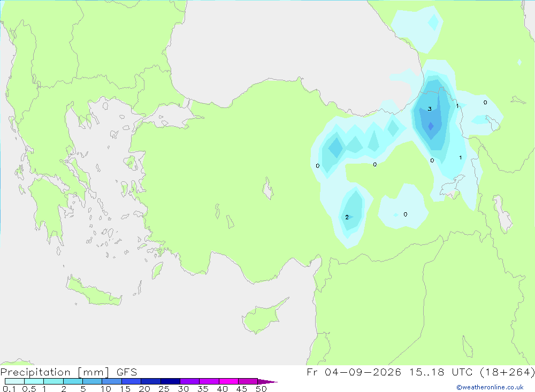535x392 pixels.
Task: Click the 0.5–1 mm legend color swatch
Action: pyautogui.click(x=34, y=381)
